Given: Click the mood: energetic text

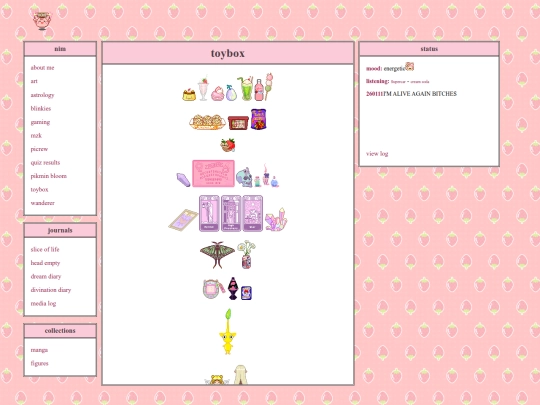Looking at the screenshot, I should click(x=385, y=69).
